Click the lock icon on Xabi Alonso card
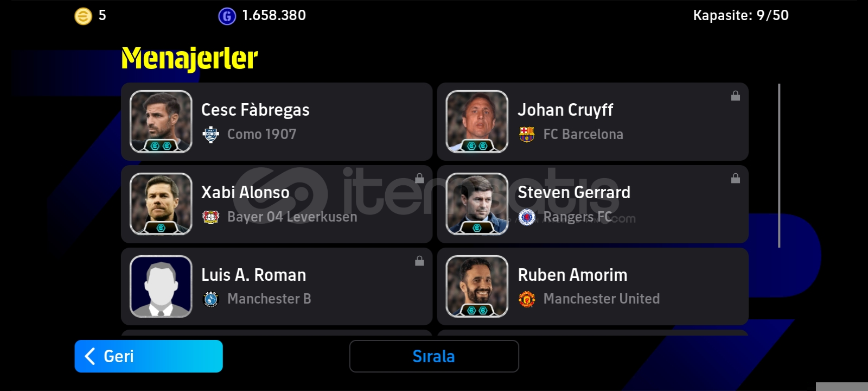This screenshot has width=868, height=391. click(419, 179)
